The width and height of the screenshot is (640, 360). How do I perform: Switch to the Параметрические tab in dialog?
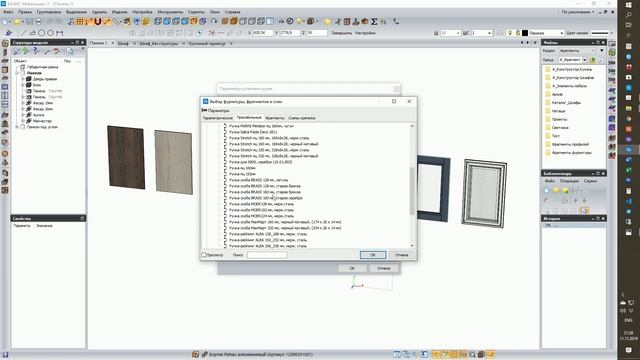point(218,118)
